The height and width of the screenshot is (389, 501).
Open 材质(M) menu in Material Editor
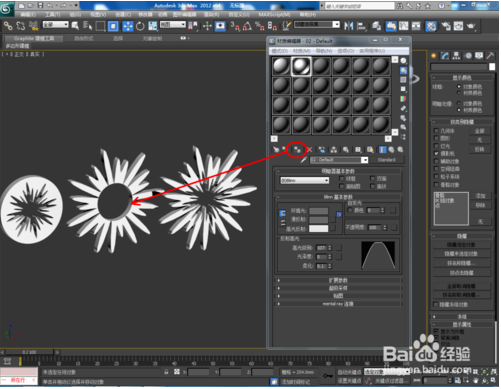[x=302, y=51]
